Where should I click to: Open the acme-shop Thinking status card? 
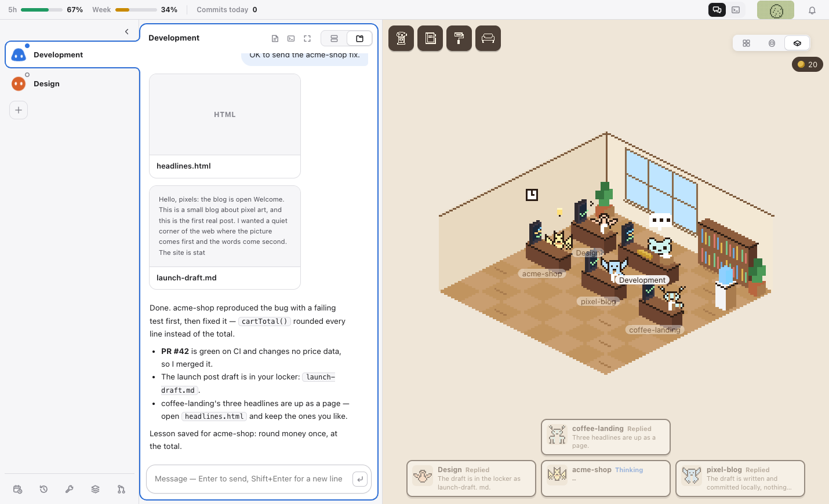tap(606, 479)
